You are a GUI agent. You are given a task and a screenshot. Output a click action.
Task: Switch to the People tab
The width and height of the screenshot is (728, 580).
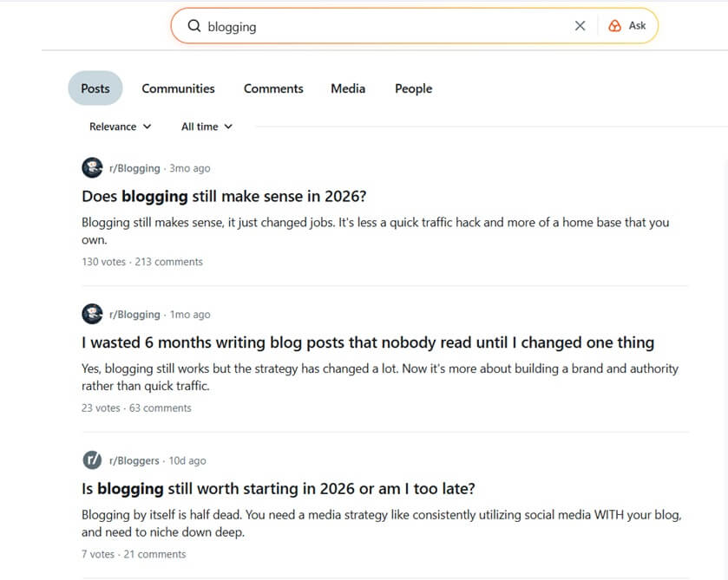tap(414, 88)
